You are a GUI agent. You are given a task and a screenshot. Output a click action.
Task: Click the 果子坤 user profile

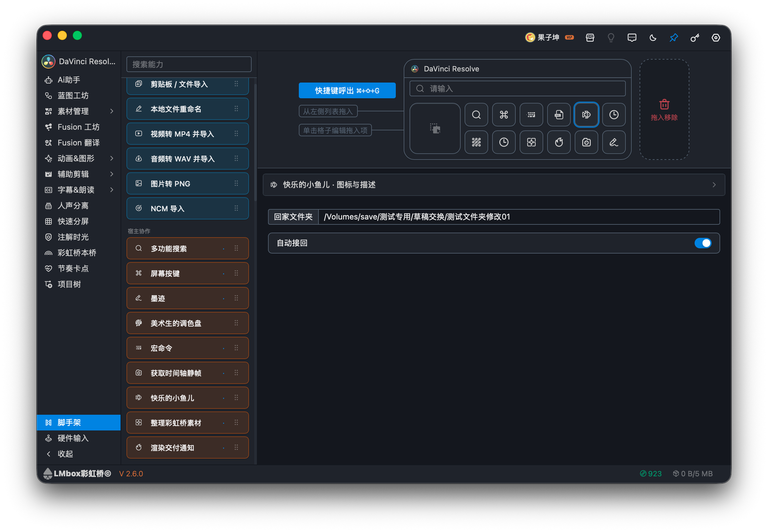(549, 37)
